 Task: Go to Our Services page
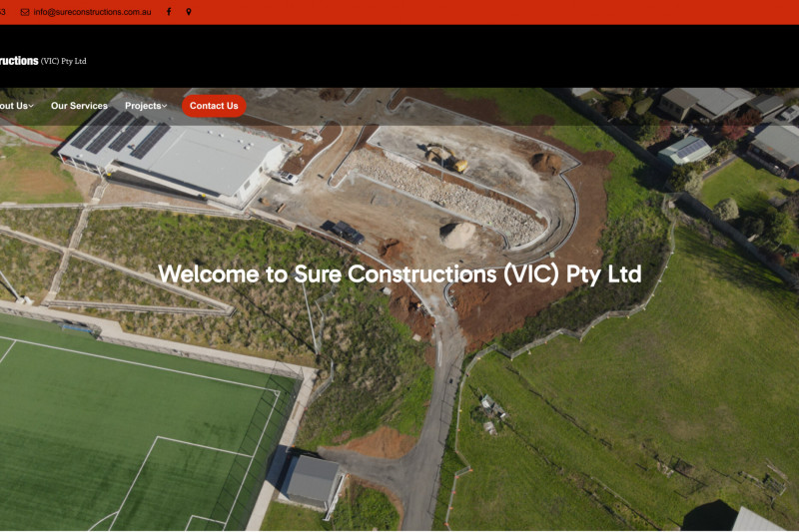79,106
